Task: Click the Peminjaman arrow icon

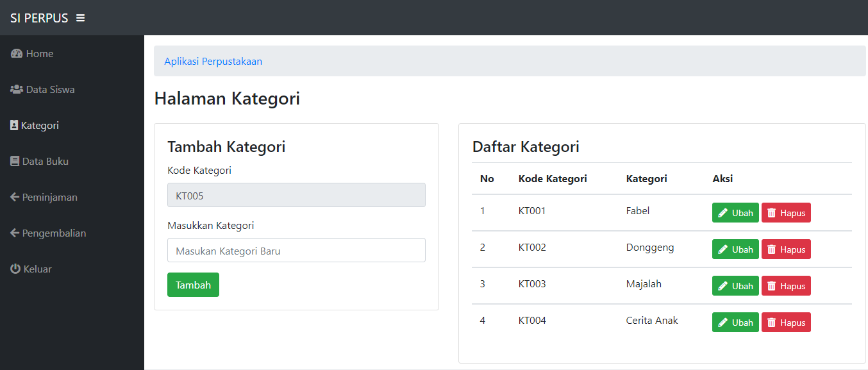Action: click(x=15, y=198)
